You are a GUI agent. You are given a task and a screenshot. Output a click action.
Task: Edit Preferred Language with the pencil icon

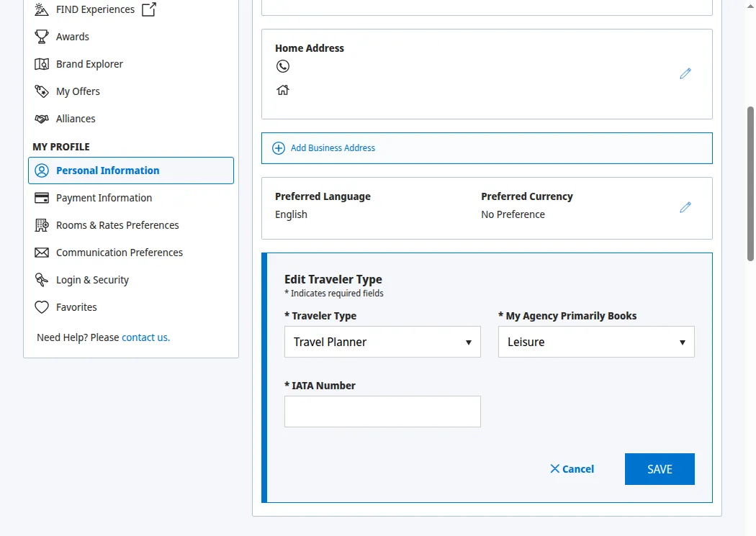pos(685,207)
